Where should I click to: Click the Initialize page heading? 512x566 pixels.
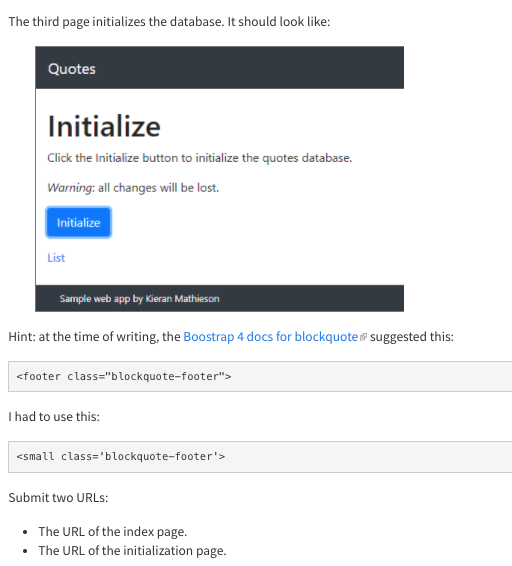pyautogui.click(x=104, y=126)
